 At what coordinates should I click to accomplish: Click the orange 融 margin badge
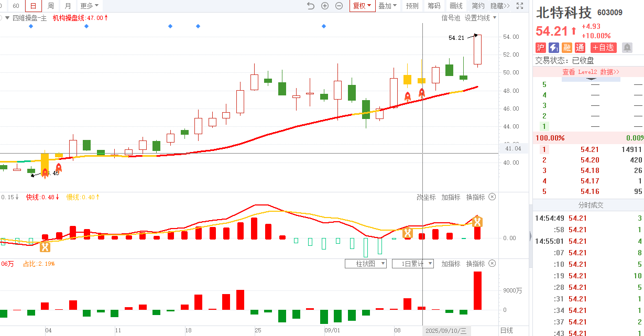(x=567, y=48)
